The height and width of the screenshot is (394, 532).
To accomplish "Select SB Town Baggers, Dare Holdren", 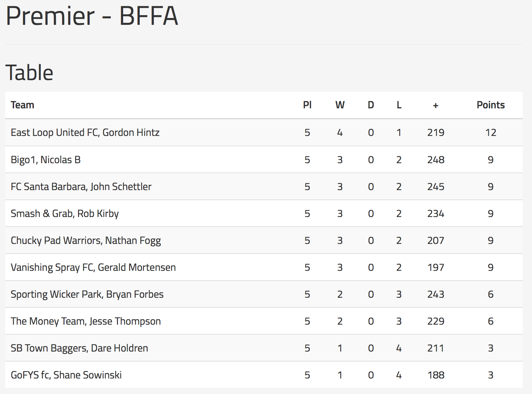I will [x=79, y=348].
